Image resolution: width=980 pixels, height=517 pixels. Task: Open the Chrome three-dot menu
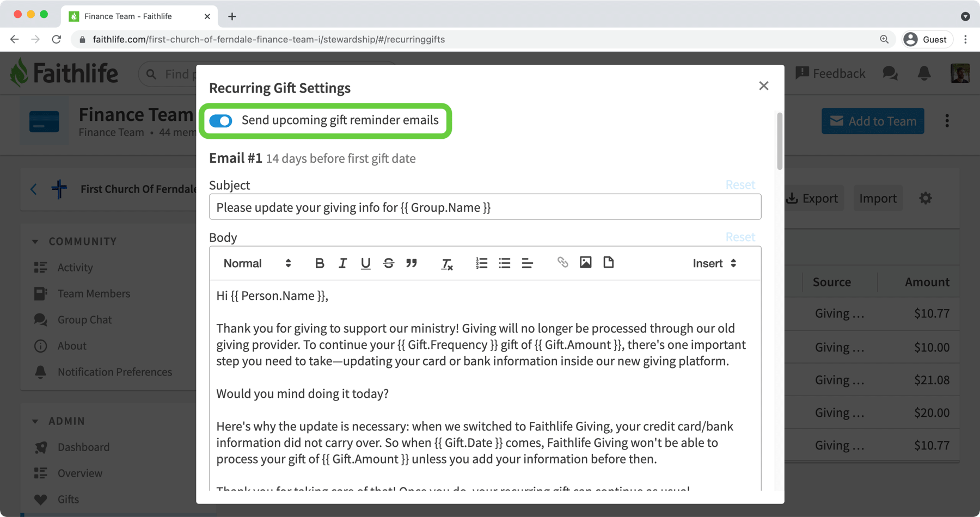tap(965, 39)
